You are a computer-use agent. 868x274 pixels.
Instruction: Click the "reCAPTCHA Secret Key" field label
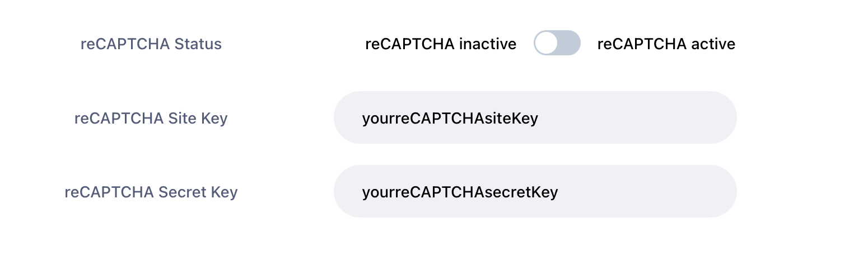pyautogui.click(x=151, y=192)
